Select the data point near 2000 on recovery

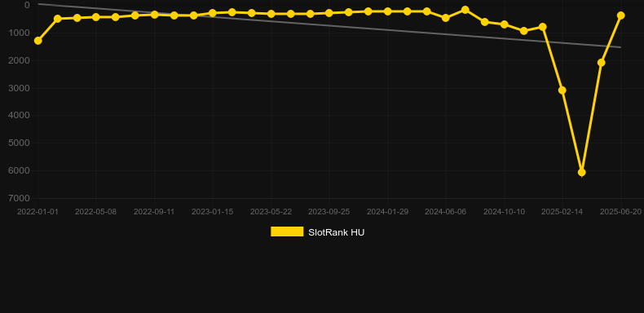602,63
